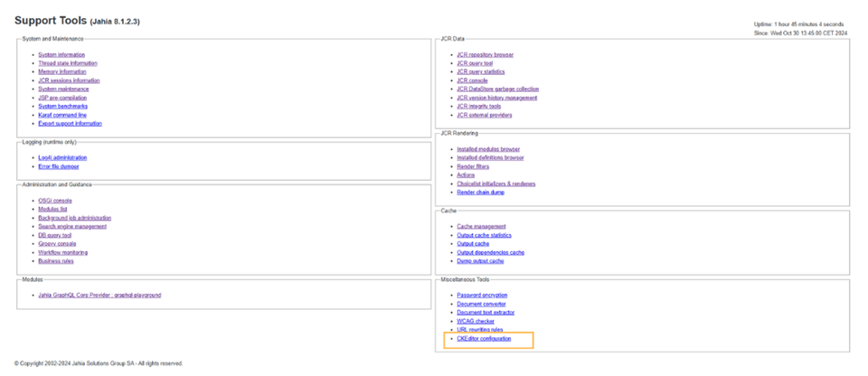Click the 'Administration and Guidance' section label

point(57,183)
